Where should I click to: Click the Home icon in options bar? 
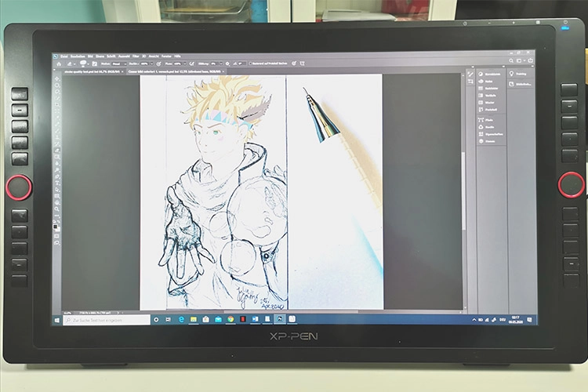(x=59, y=64)
